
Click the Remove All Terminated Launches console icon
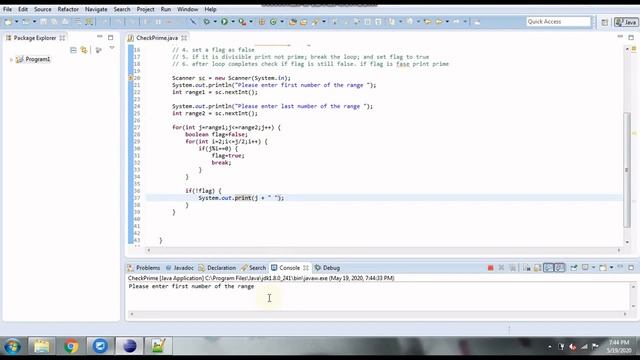[x=512, y=268]
